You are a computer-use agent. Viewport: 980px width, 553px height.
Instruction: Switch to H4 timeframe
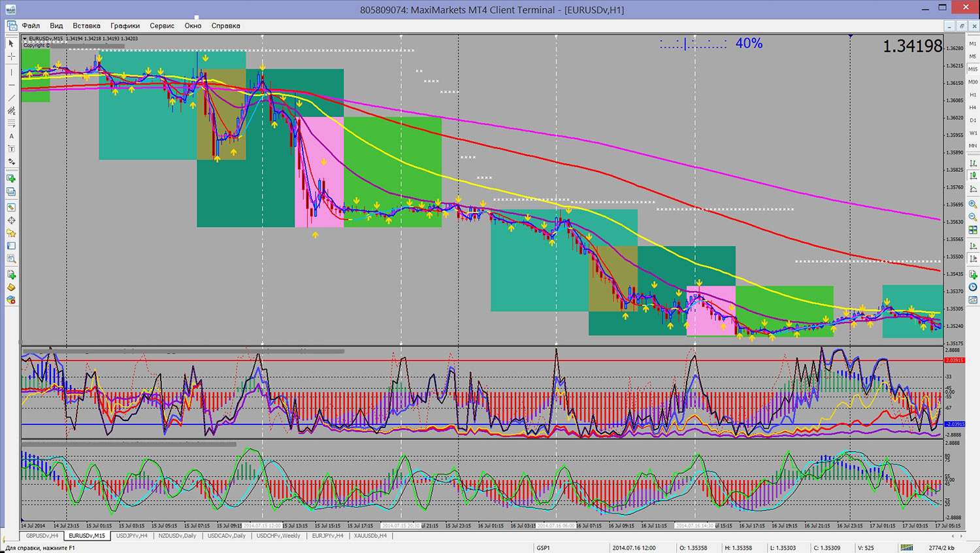(x=973, y=107)
